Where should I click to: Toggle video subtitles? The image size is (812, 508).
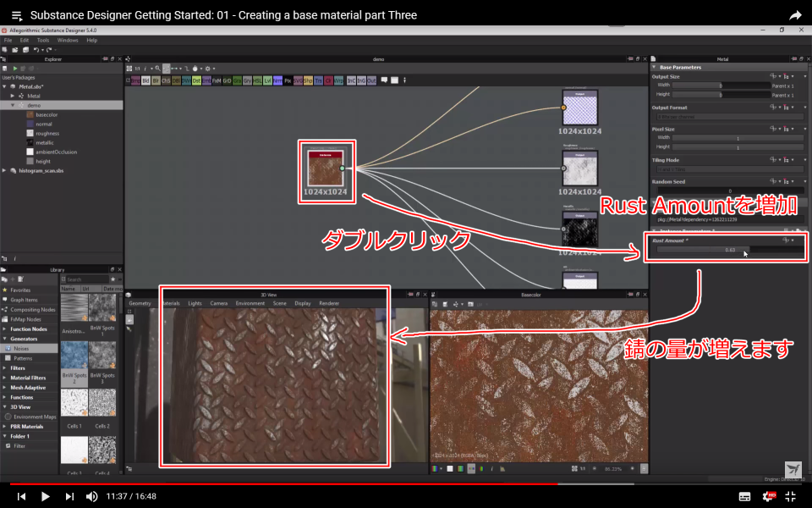point(744,496)
